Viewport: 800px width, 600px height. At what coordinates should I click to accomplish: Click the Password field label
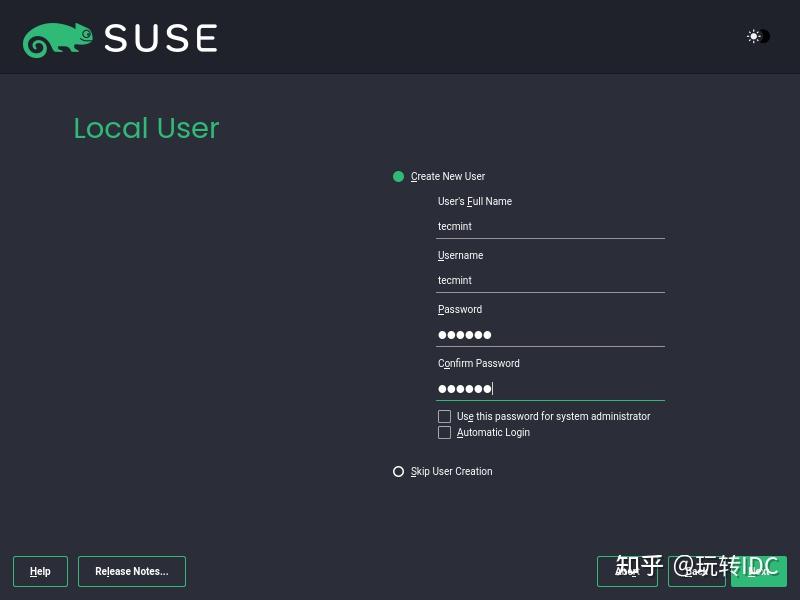pyautogui.click(x=459, y=309)
